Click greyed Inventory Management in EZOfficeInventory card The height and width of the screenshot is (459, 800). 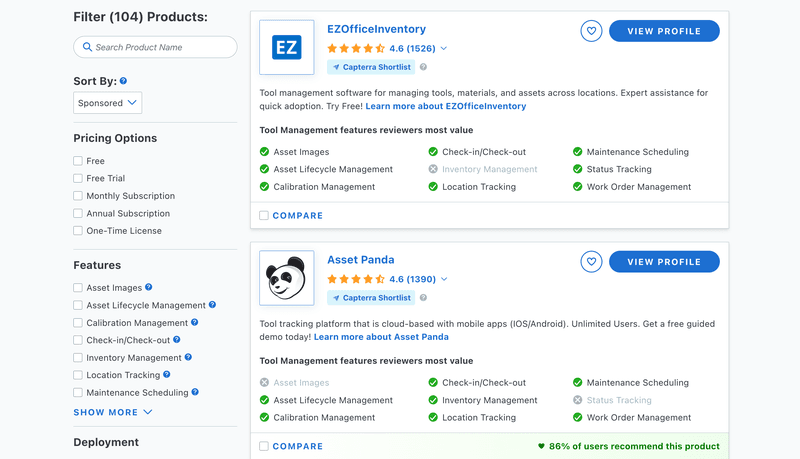click(490, 169)
